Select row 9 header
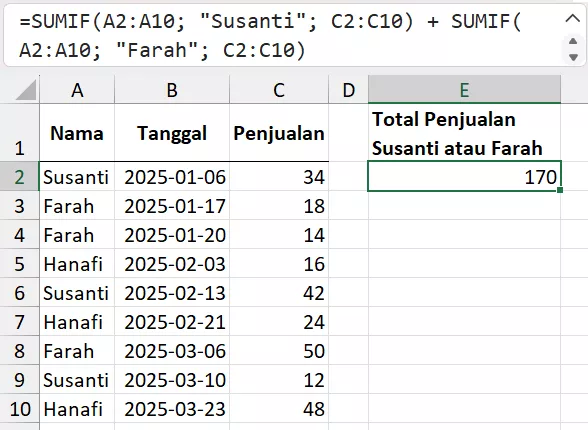Image resolution: width=588 pixels, height=430 pixels. 20,379
